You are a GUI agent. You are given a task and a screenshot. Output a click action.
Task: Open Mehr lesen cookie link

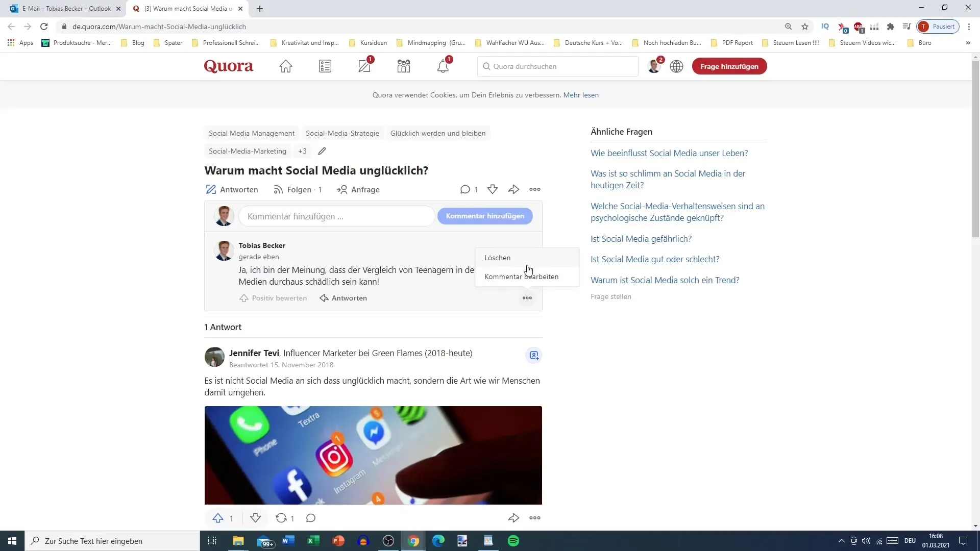coord(581,95)
